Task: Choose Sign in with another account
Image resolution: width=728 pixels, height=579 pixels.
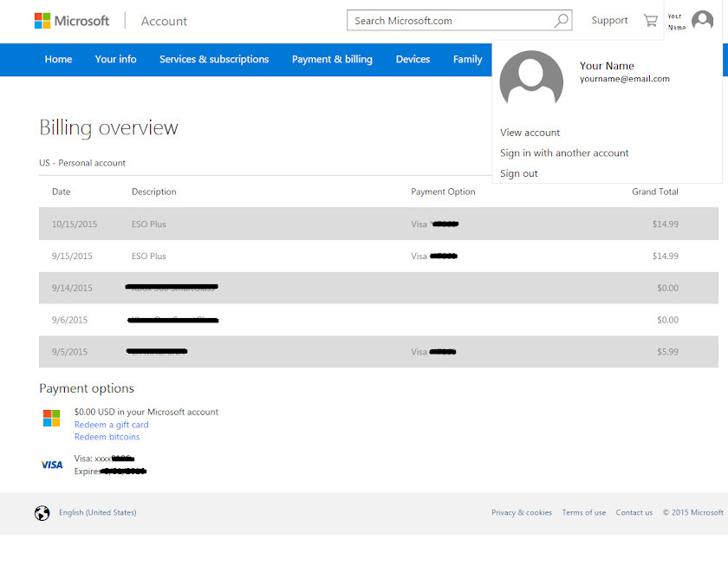Action: tap(564, 153)
